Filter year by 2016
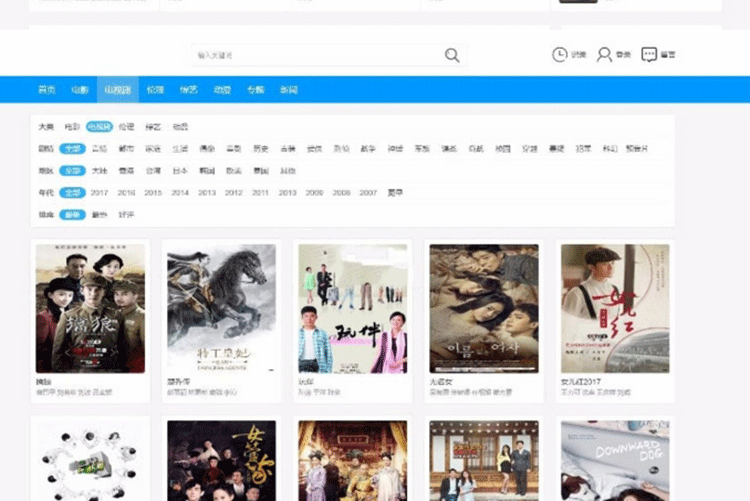The image size is (750, 501). tap(126, 193)
